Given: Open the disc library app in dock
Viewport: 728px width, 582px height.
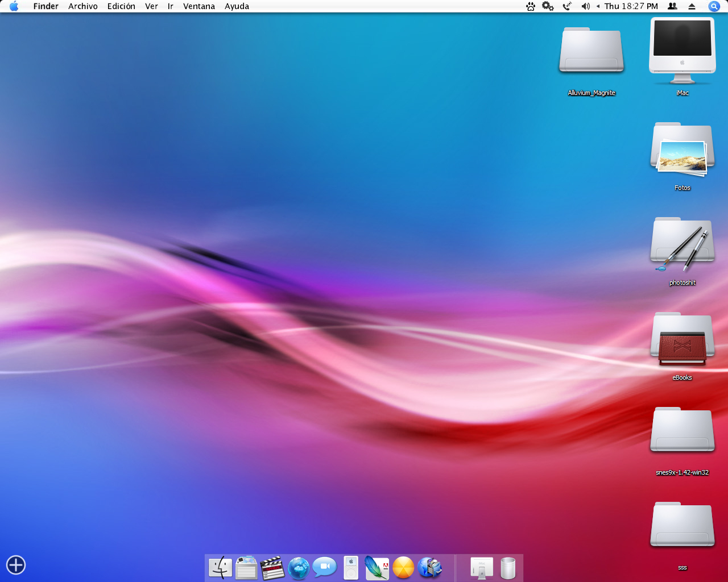Looking at the screenshot, I should [246, 567].
